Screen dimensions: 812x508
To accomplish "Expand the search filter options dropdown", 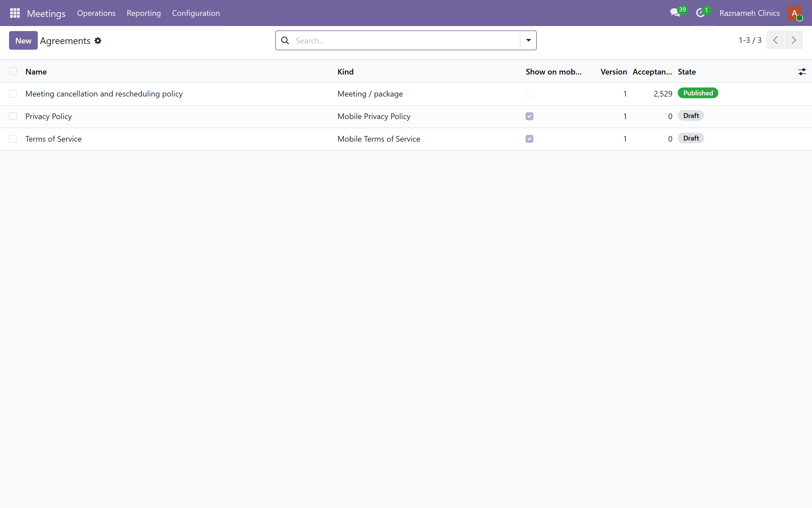I will point(528,40).
